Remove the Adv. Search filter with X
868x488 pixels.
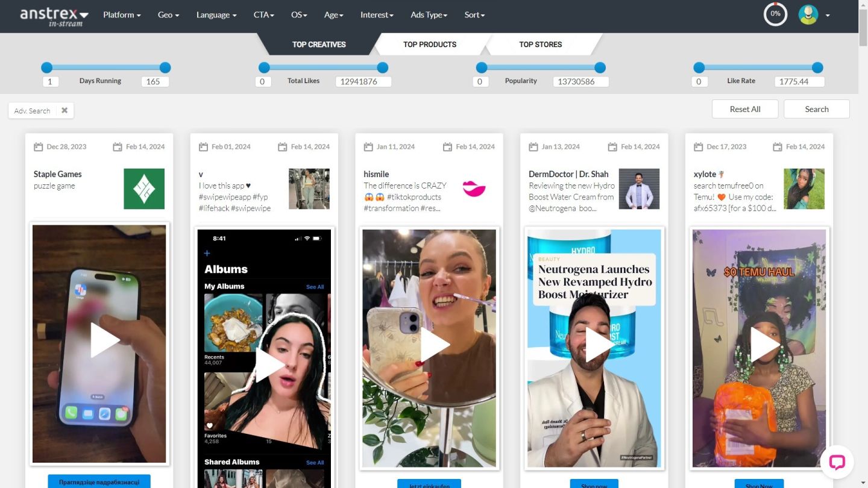pos(64,110)
